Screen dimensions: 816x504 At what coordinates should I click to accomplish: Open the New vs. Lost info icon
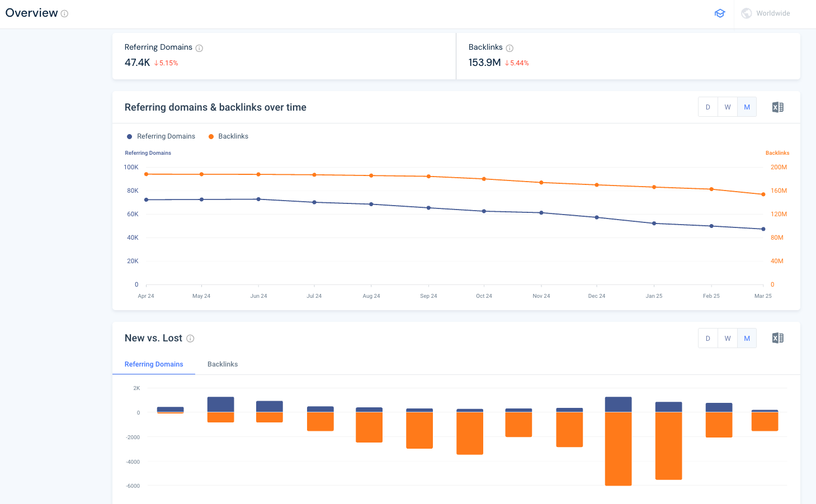[190, 338]
